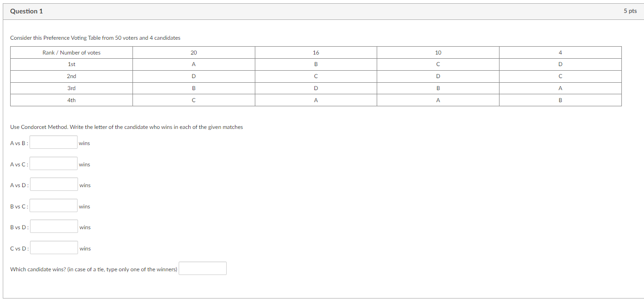Click the '2nd' rank row label
Screen dimensions: 644x305
pos(72,76)
